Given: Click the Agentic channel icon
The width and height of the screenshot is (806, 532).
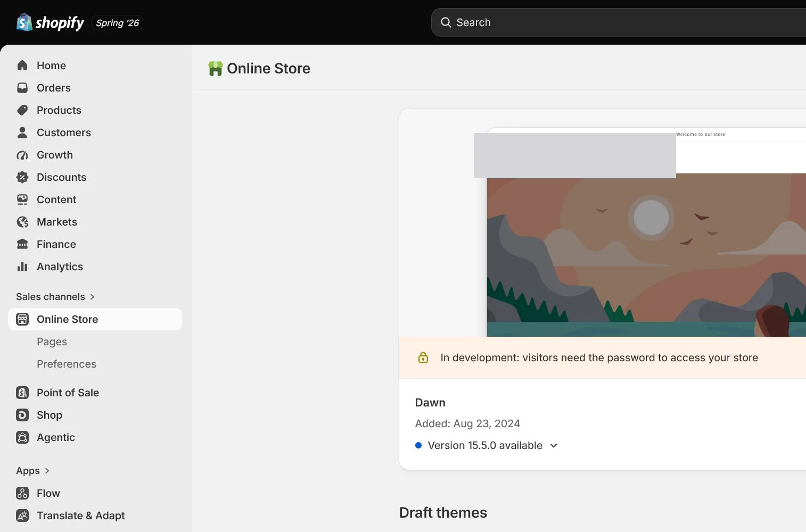Looking at the screenshot, I should click(x=22, y=437).
